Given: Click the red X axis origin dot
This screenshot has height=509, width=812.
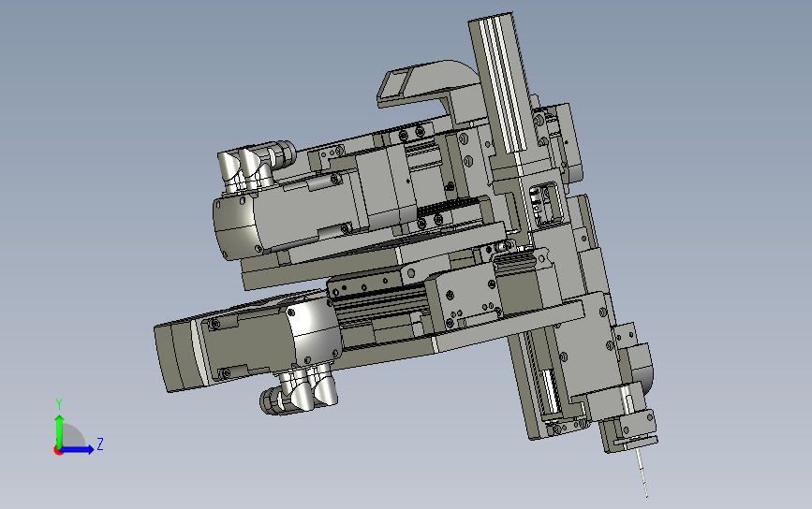Looking at the screenshot, I should [x=58, y=451].
